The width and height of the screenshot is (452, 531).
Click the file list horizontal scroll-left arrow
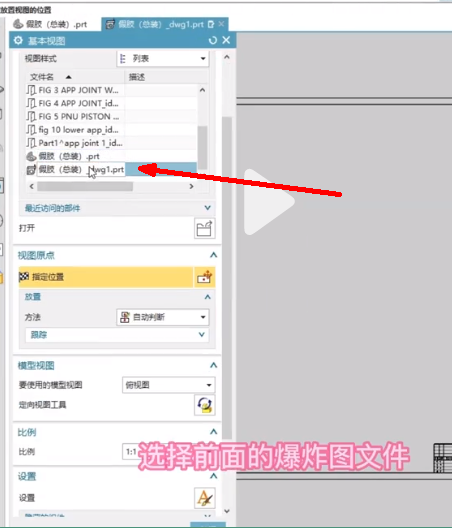[31, 186]
